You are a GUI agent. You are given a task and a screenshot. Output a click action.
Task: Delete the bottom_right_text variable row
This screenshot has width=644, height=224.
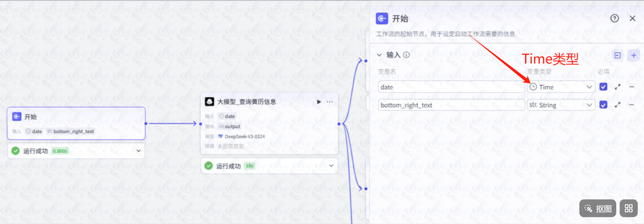click(632, 105)
